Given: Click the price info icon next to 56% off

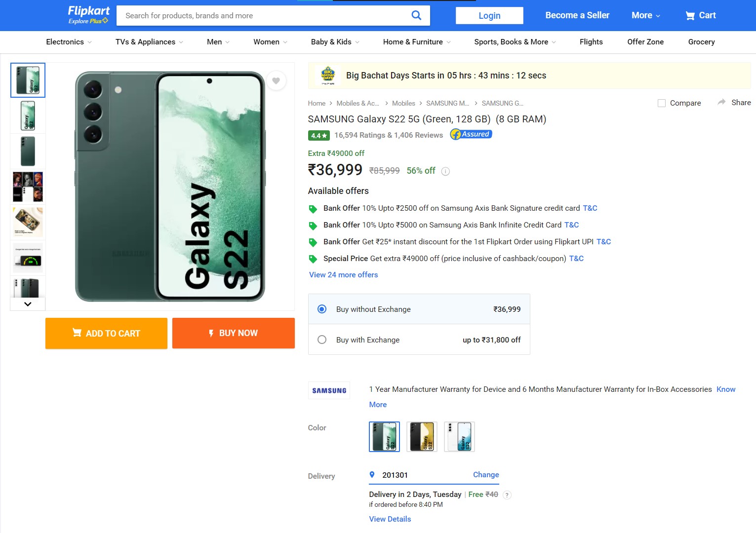Looking at the screenshot, I should tap(445, 171).
